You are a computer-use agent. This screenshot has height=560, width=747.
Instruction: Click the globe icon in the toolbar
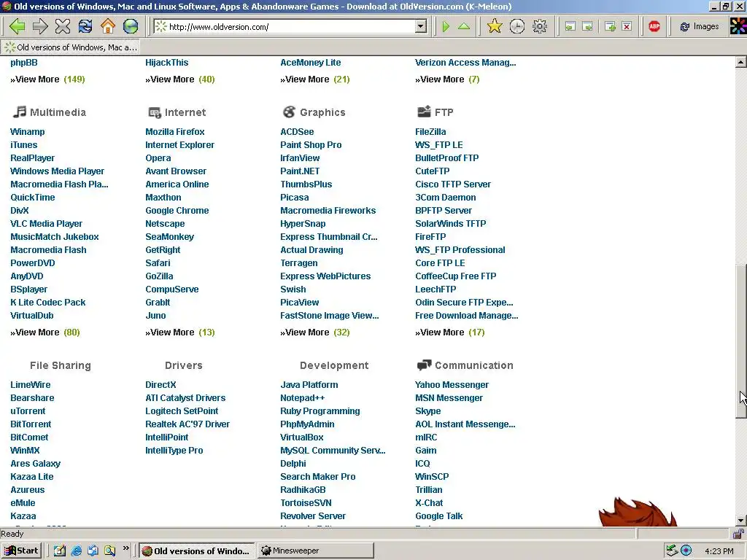[x=131, y=26]
